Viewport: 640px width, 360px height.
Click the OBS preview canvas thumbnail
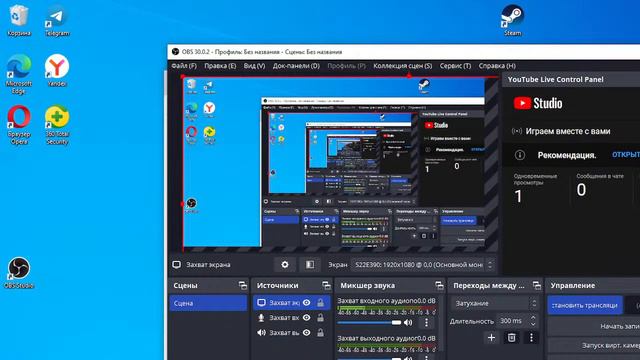tap(334, 162)
